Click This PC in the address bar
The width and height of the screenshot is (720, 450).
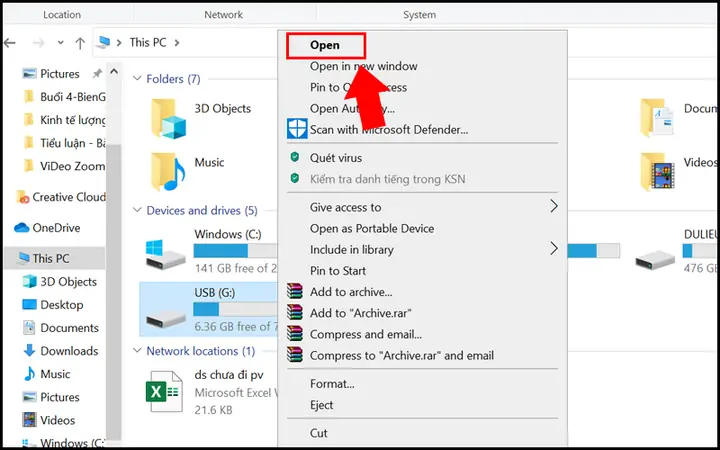[148, 43]
